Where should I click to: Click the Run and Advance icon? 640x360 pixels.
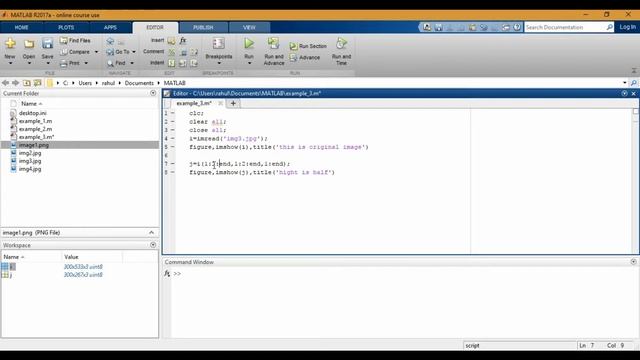click(x=273, y=43)
